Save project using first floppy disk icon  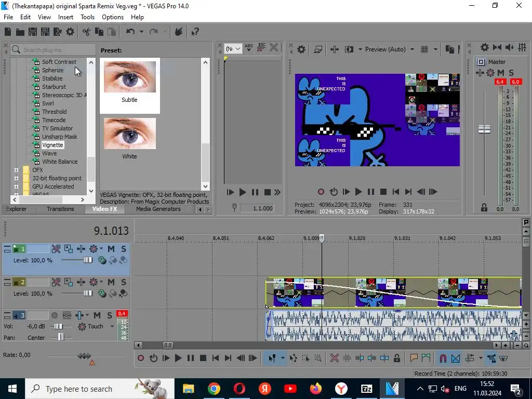[33, 32]
